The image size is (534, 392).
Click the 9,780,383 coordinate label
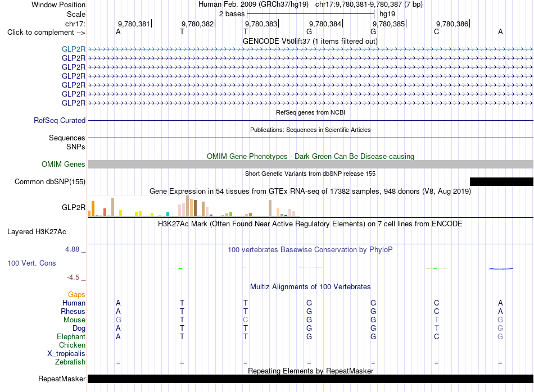coord(261,24)
